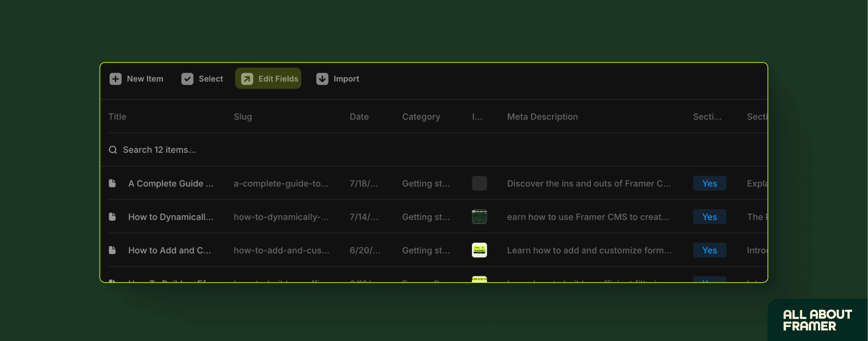Click the Edit Fields arrow icon
Viewport: 868px width, 341px height.
[247, 79]
